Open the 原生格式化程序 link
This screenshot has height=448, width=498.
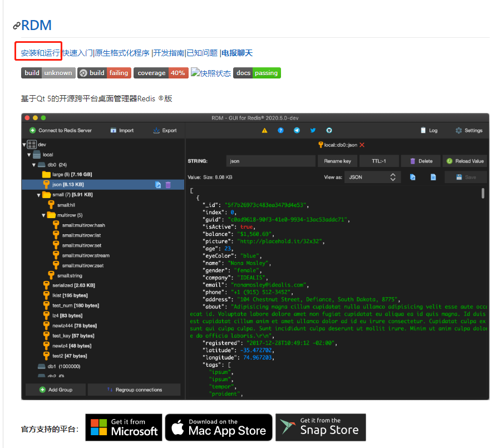tap(122, 53)
